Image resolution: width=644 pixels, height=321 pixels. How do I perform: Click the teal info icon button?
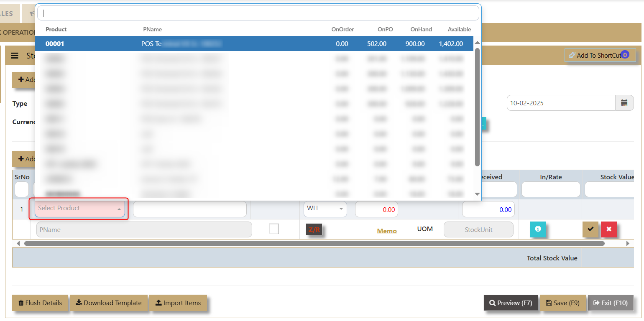click(538, 229)
